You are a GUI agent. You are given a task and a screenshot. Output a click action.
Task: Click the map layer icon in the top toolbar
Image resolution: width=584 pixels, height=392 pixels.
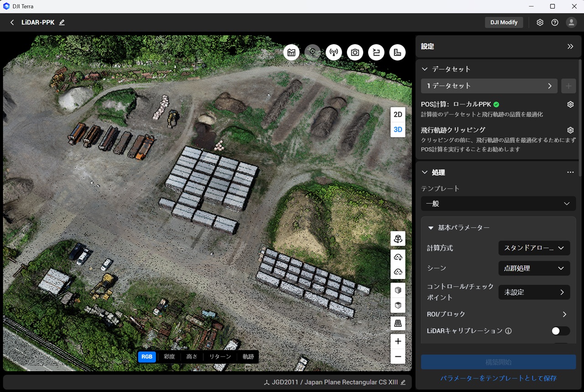click(x=291, y=52)
